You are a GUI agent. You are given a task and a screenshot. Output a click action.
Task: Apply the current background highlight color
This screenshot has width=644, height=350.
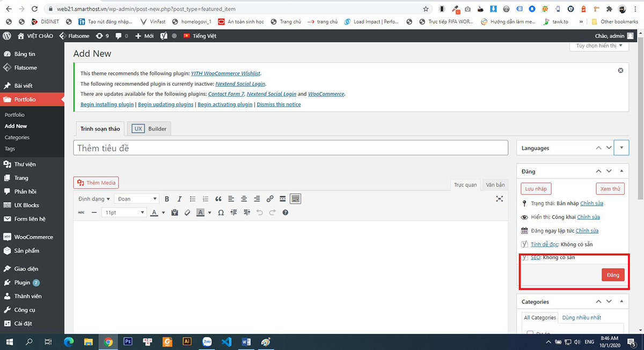pos(200,213)
